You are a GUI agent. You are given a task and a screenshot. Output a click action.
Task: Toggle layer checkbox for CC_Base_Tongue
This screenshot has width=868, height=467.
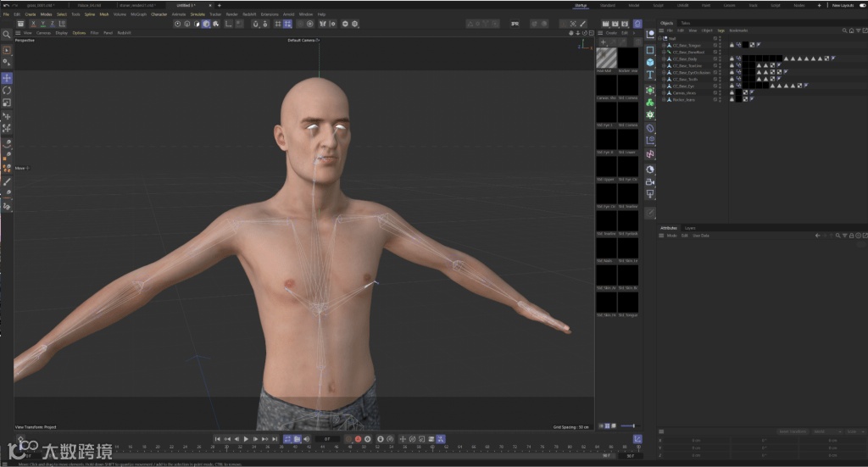coord(715,46)
